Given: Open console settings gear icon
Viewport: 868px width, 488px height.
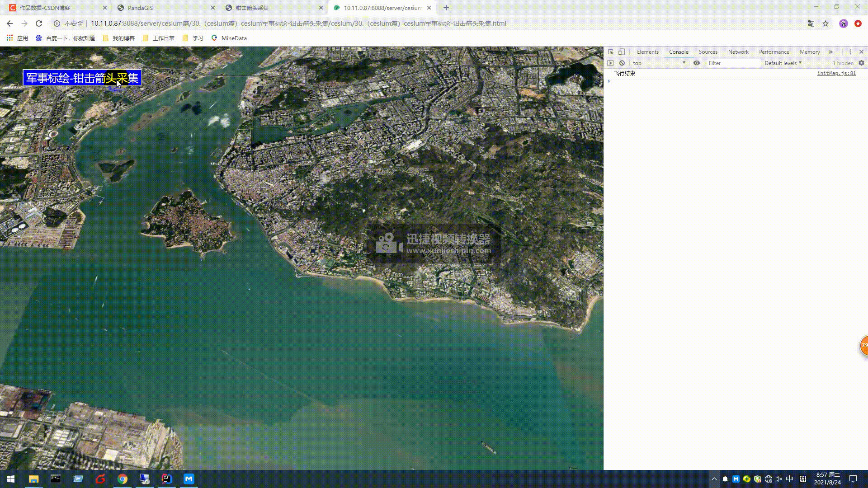Looking at the screenshot, I should 861,63.
